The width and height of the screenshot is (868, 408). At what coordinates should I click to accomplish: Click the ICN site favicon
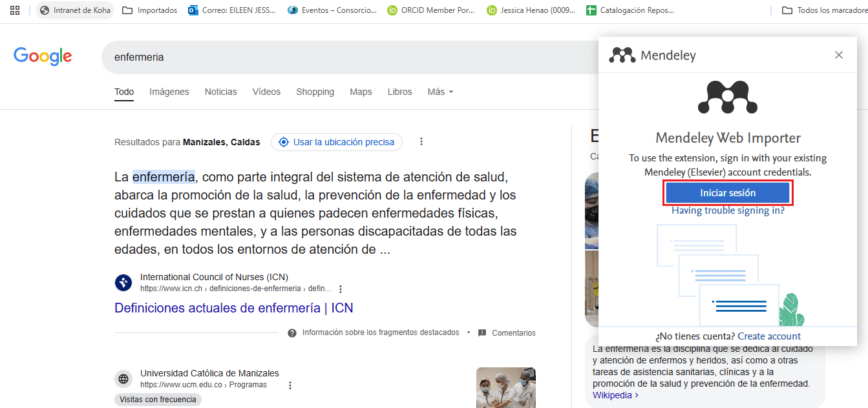click(x=123, y=283)
